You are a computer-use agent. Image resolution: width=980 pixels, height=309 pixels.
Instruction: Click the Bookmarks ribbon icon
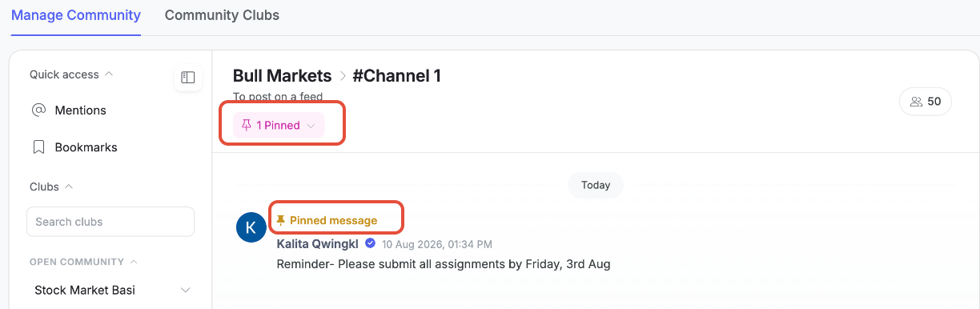pos(38,147)
